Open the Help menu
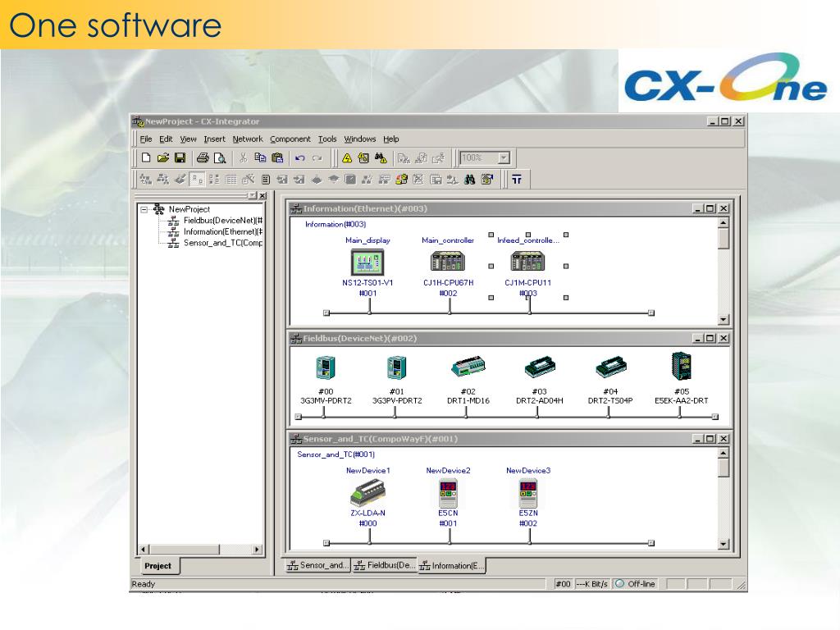 391,139
